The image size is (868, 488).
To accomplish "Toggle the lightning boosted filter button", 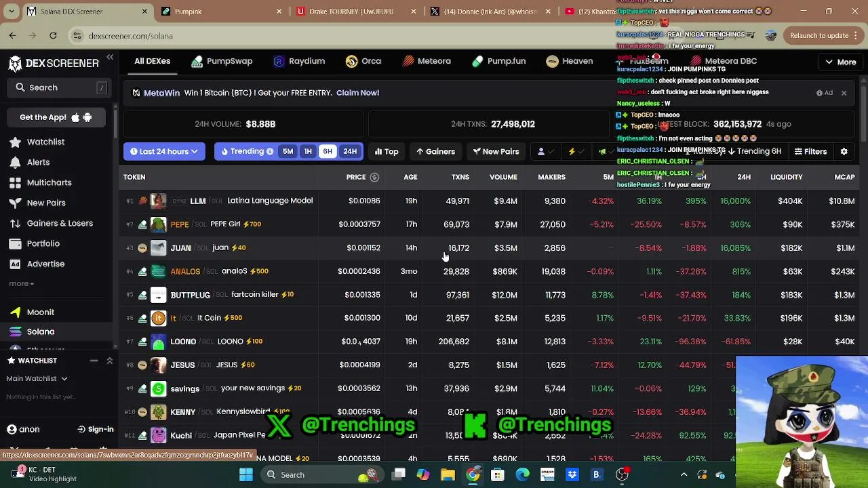I will coord(576,152).
